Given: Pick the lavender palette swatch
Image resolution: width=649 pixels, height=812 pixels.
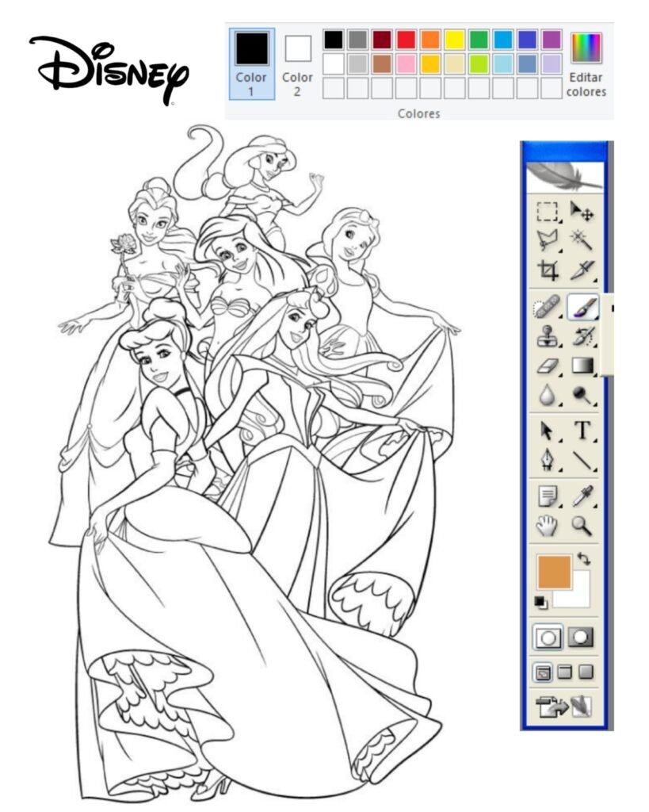Looking at the screenshot, I should point(552,64).
